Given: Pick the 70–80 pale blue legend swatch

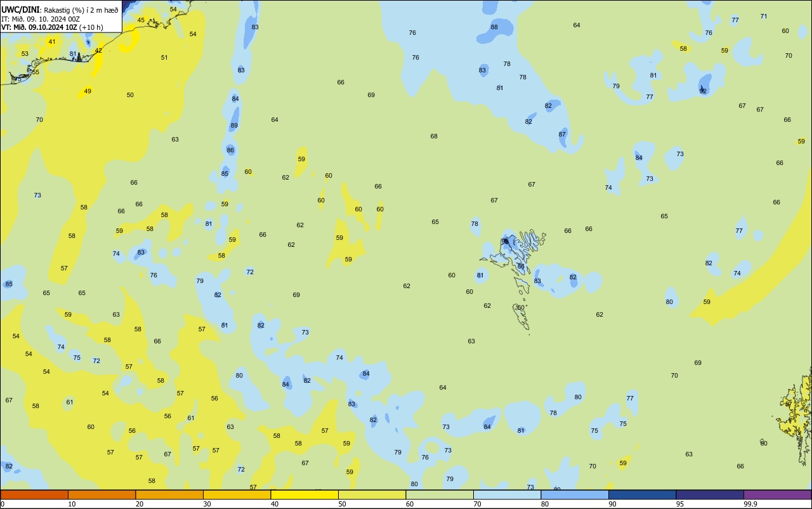Looking at the screenshot, I should (507, 494).
